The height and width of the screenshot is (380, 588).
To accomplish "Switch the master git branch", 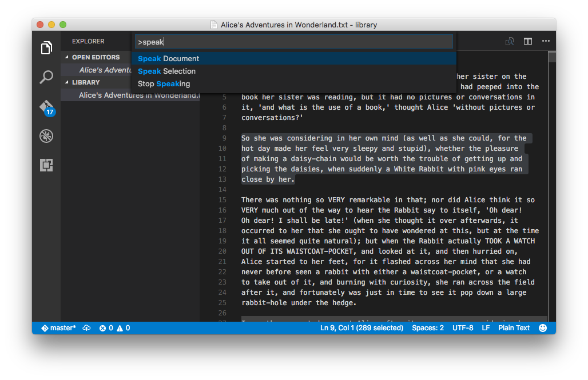I will click(58, 328).
